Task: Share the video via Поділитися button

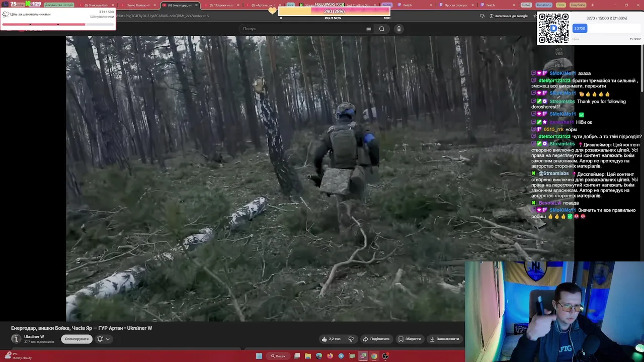Action: (x=376, y=339)
